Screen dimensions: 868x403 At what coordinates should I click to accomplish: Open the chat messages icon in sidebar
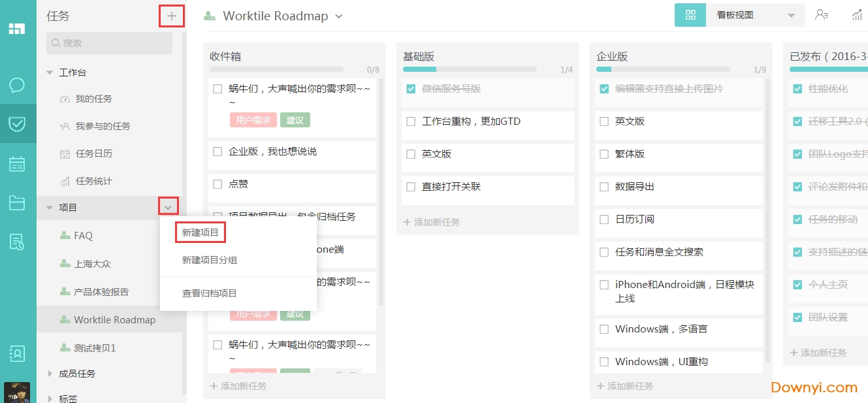[18, 85]
